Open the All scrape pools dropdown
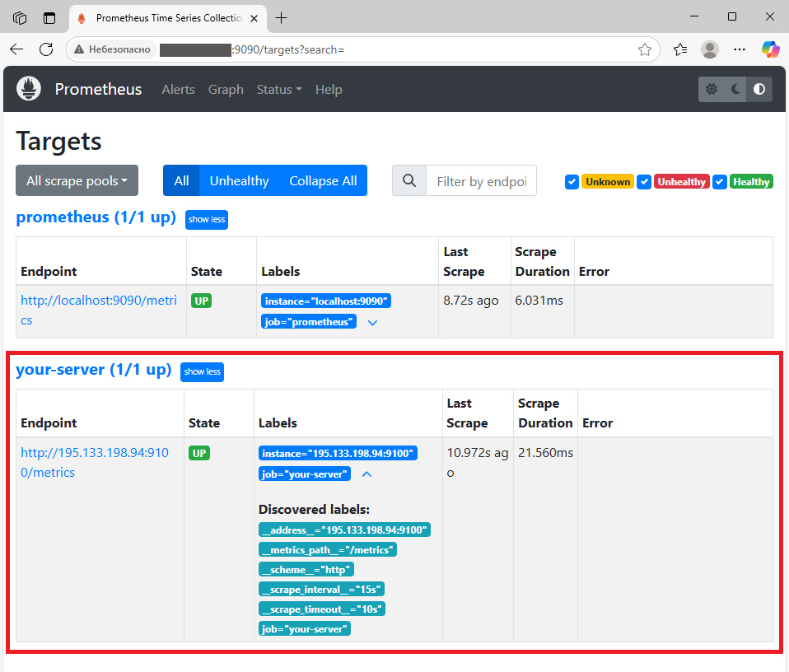The width and height of the screenshot is (789, 672). click(77, 180)
